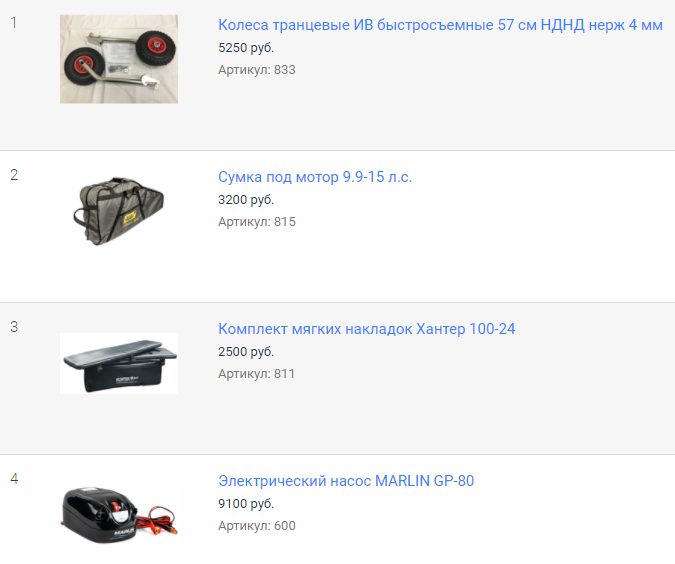Select the 5250 руб. price text

246,48
